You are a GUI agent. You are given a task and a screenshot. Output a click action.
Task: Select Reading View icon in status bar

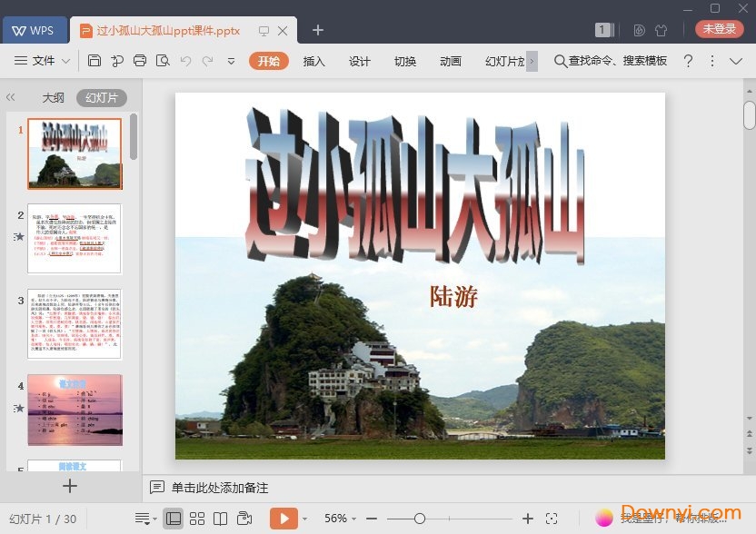(x=221, y=518)
